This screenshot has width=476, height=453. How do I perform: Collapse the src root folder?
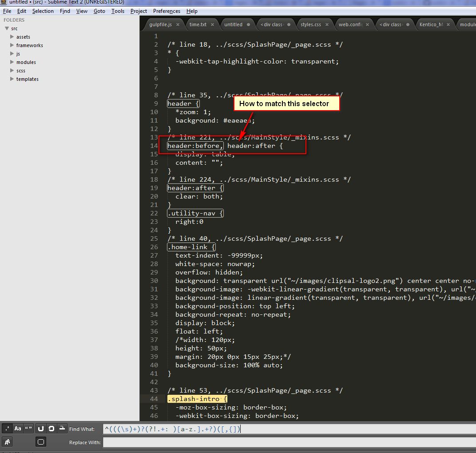pyautogui.click(x=7, y=28)
